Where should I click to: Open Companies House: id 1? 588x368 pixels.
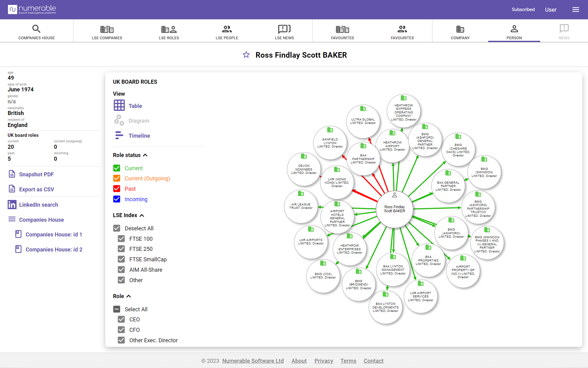coord(49,234)
